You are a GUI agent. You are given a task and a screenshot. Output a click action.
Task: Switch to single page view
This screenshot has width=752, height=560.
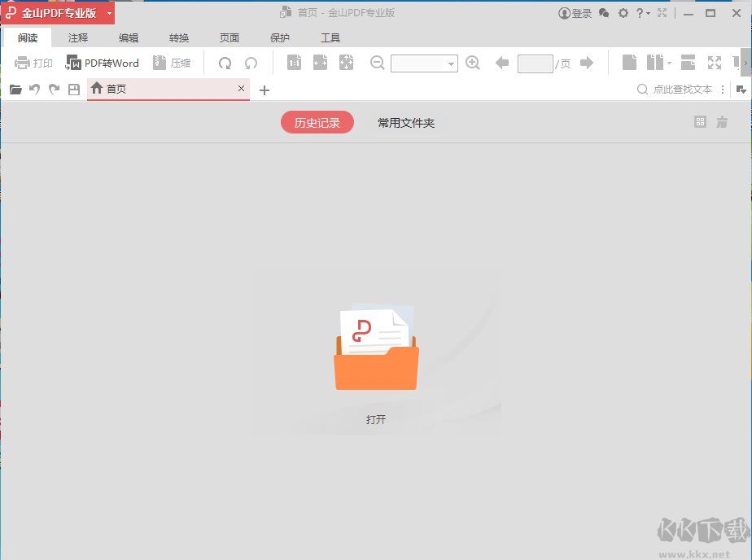coord(628,63)
